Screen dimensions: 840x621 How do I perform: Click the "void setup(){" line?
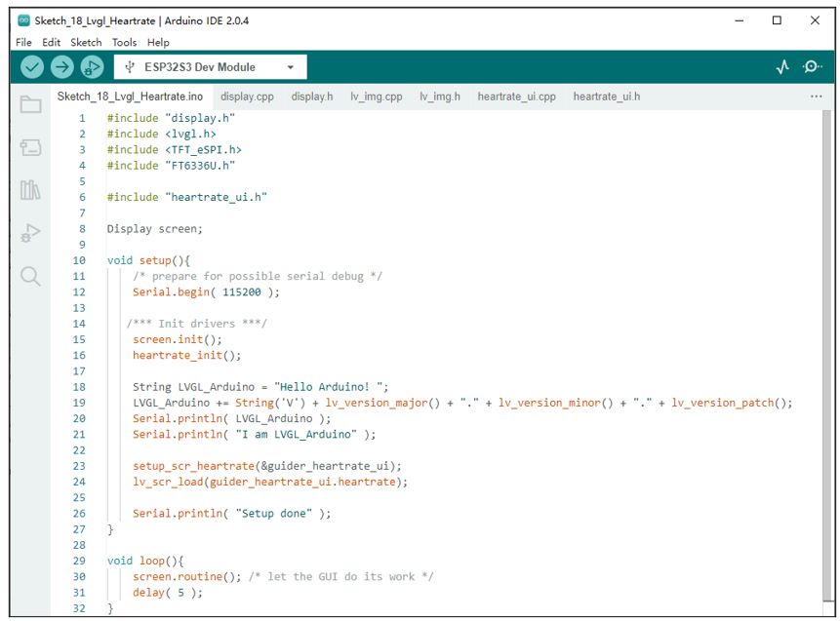tap(148, 260)
